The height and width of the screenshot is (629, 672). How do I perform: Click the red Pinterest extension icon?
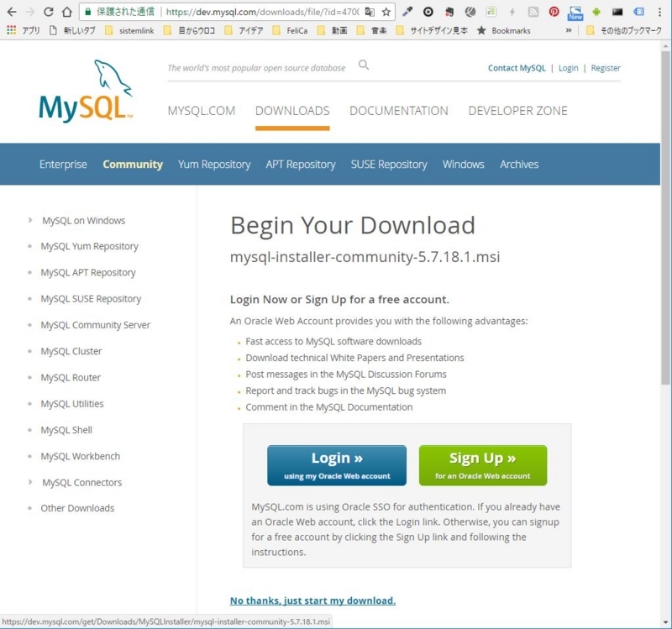click(554, 12)
